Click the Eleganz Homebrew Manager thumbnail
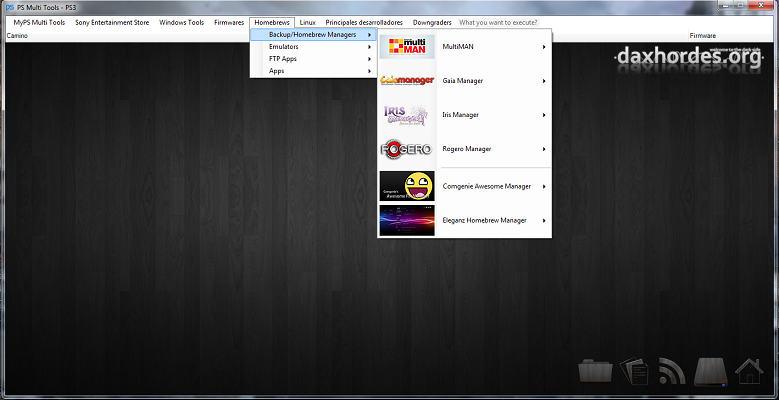The image size is (779, 400). pyautogui.click(x=407, y=220)
